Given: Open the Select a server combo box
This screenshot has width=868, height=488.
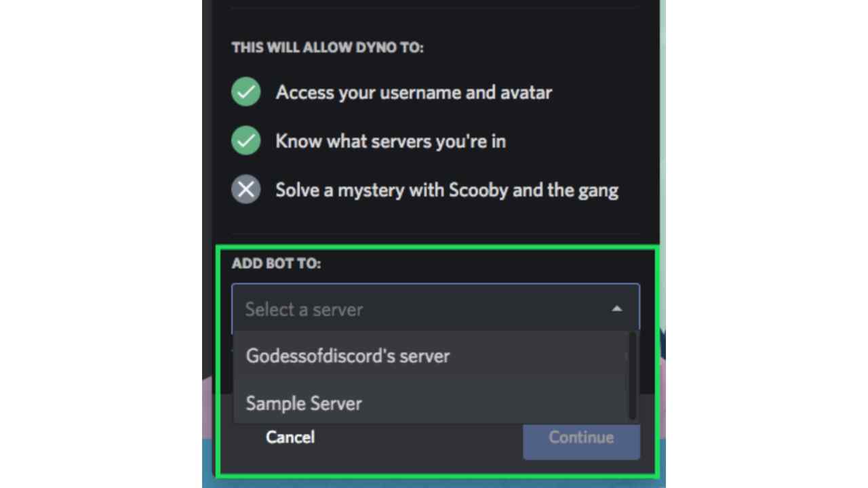Looking at the screenshot, I should pos(435,309).
